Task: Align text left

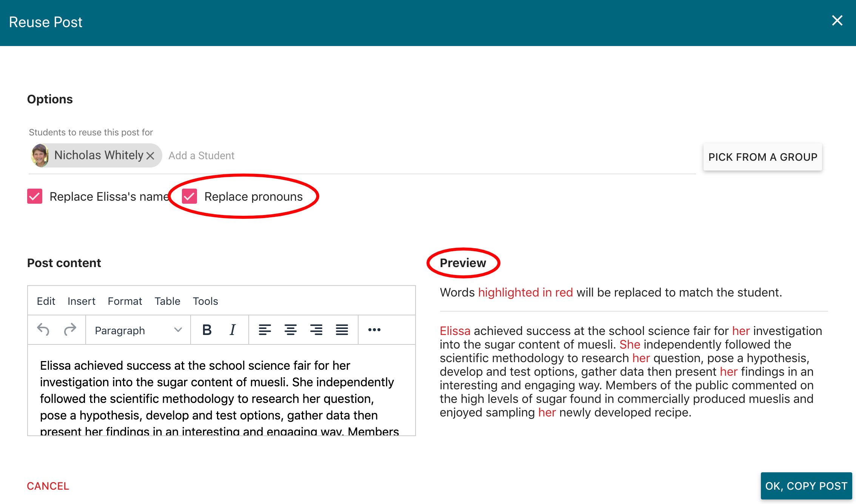Action: (x=265, y=330)
